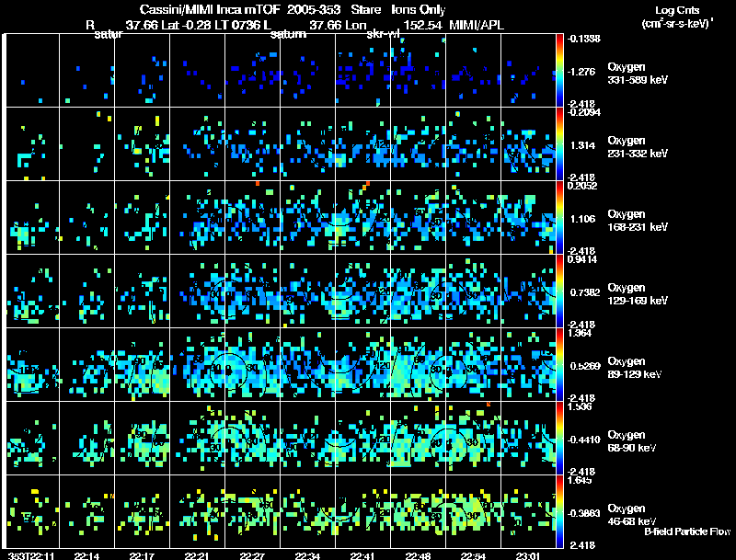Click the '1.314' colorbar value
The image size is (736, 560).
tap(583, 145)
